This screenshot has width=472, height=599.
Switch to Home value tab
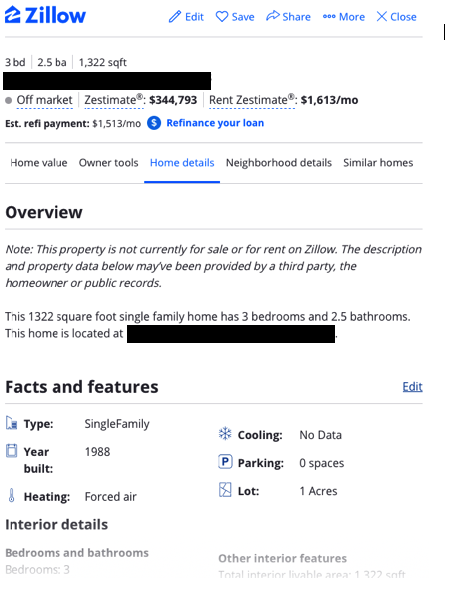pos(39,163)
